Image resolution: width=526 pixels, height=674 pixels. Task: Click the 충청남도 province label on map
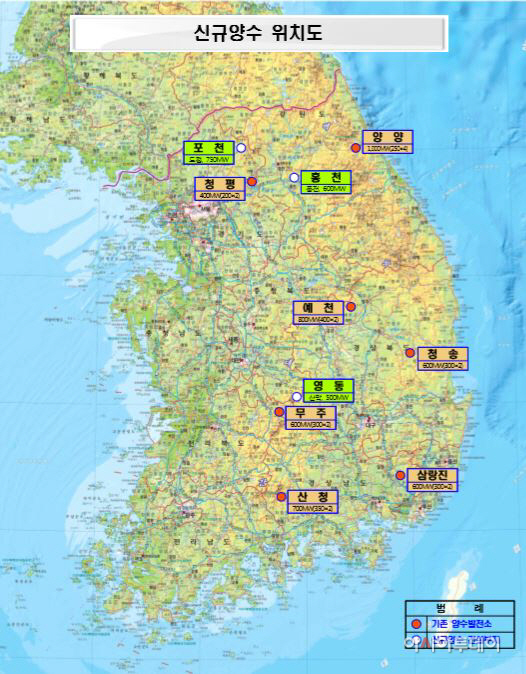pyautogui.click(x=174, y=333)
